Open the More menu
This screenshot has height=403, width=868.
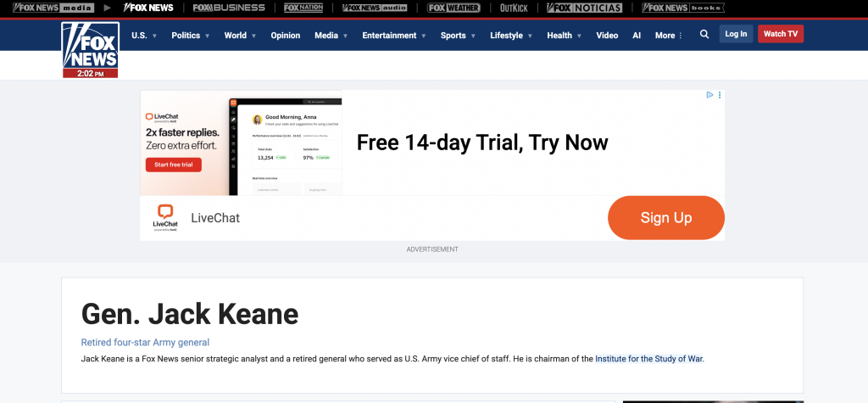coord(669,35)
